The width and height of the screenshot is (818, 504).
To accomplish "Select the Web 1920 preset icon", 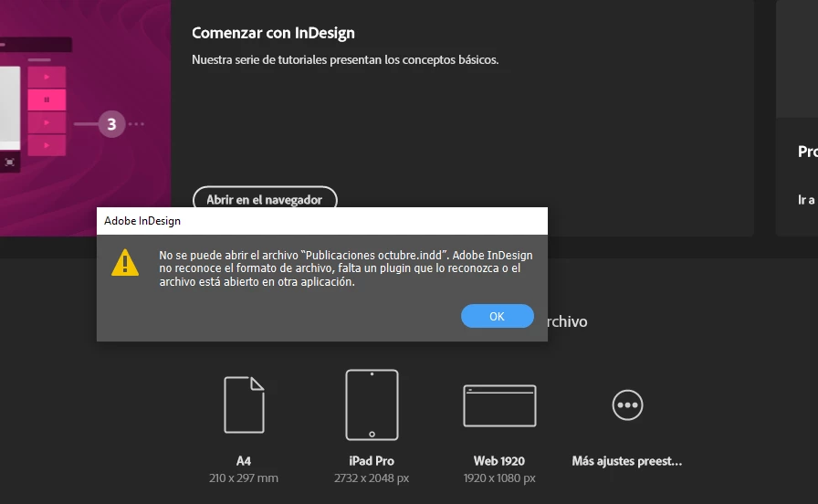I will tap(499, 405).
